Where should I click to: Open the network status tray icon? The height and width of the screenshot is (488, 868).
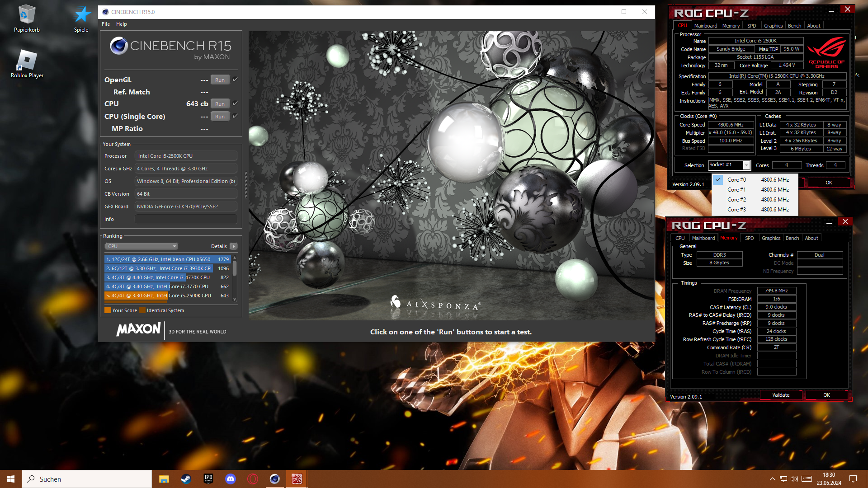tap(783, 479)
